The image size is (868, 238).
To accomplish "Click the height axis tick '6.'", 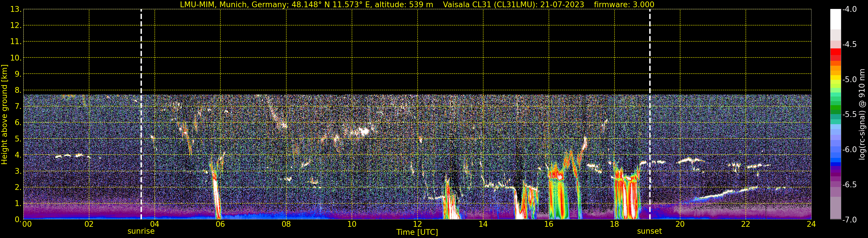I will click(x=18, y=122).
